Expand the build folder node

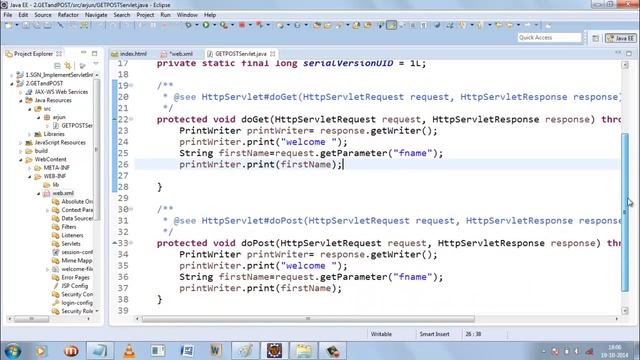coord(20,151)
